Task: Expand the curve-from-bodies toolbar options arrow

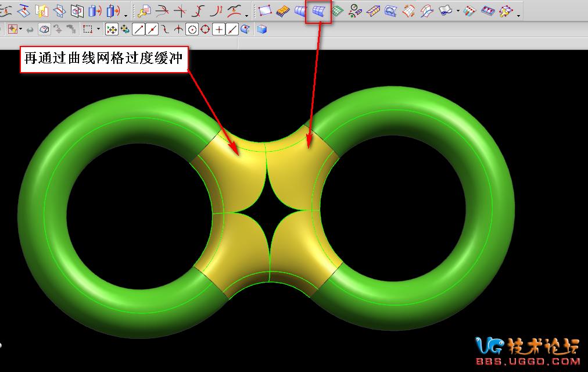Action: [126, 16]
